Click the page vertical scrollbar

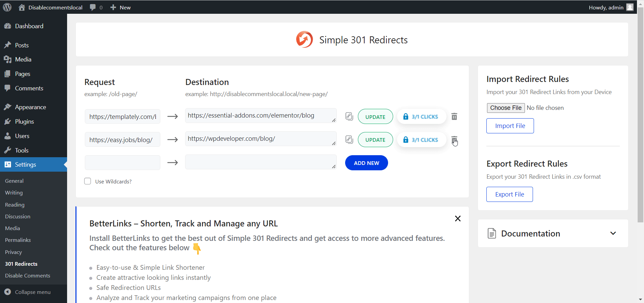tap(640, 115)
